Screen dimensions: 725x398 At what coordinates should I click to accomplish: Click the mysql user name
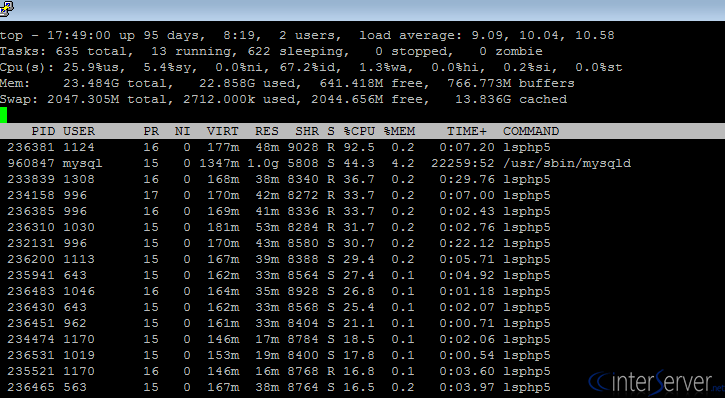[83, 163]
